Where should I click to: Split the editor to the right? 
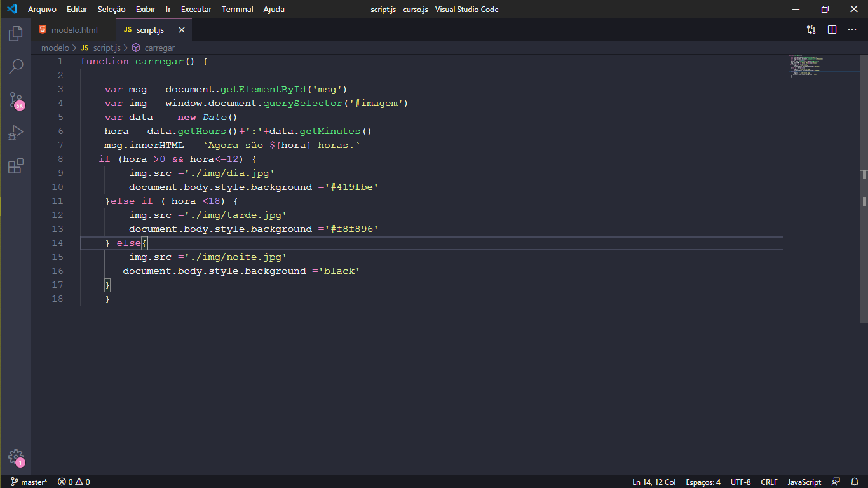click(832, 30)
